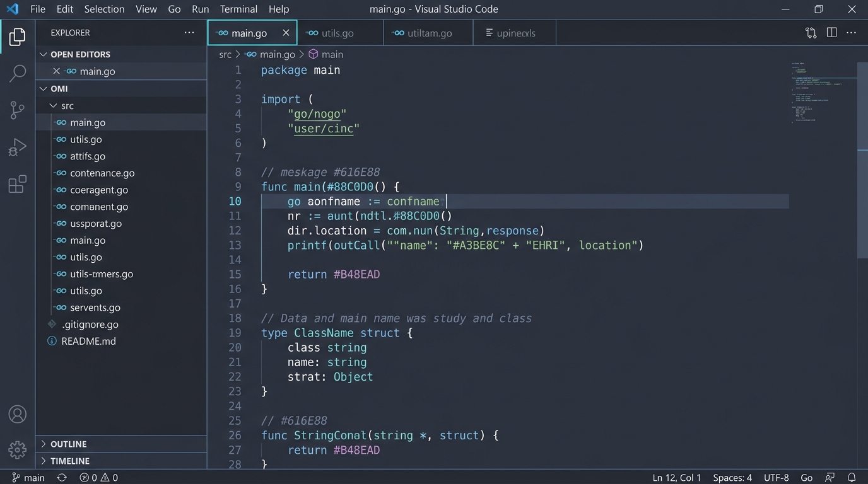Split the editor to the right

tap(832, 33)
